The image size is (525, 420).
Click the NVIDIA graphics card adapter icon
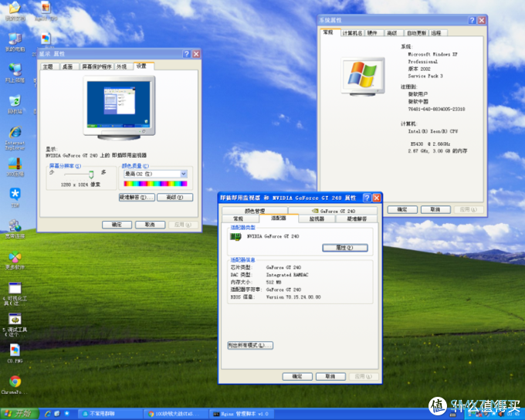click(x=235, y=237)
